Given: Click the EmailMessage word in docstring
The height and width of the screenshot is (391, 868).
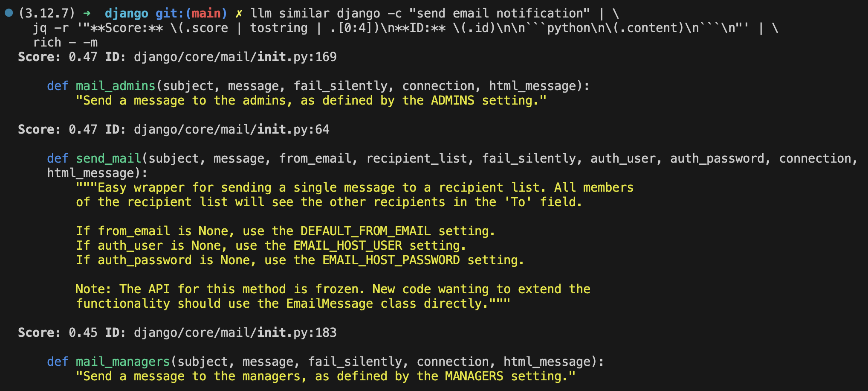Looking at the screenshot, I should coord(330,303).
